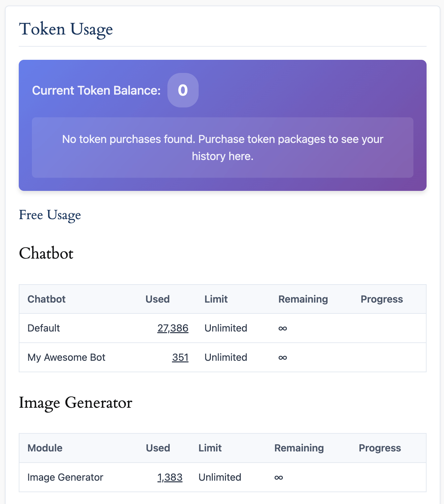Select the Default chatbot row name
This screenshot has width=444, height=504.
[x=44, y=328]
